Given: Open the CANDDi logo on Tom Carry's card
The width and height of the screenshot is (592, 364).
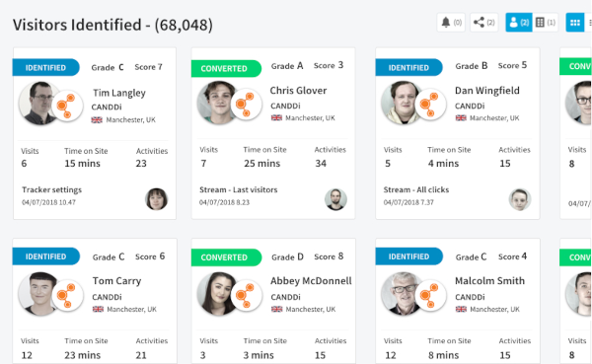Looking at the screenshot, I should click(x=67, y=295).
